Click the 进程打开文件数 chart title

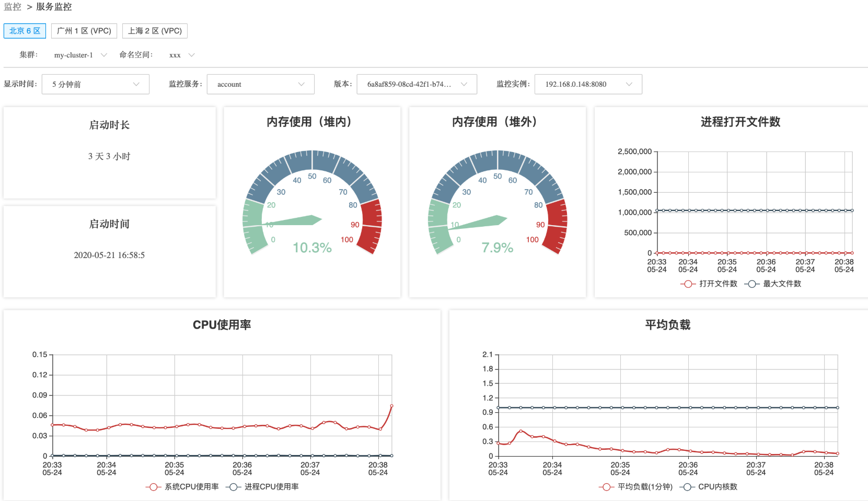[x=740, y=122]
